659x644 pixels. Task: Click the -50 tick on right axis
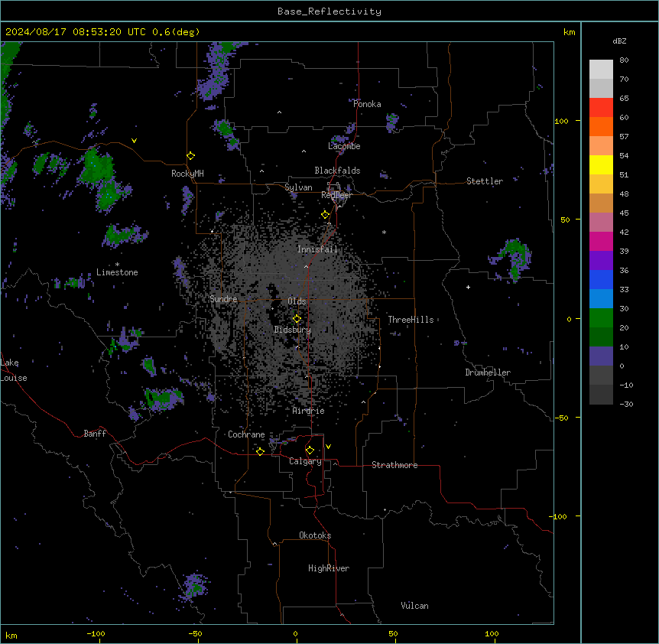(561, 418)
